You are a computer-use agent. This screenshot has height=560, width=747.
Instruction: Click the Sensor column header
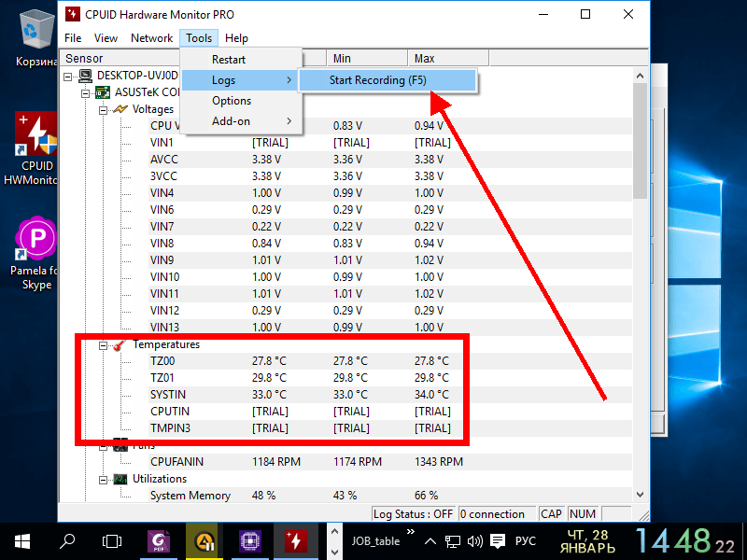point(120,58)
